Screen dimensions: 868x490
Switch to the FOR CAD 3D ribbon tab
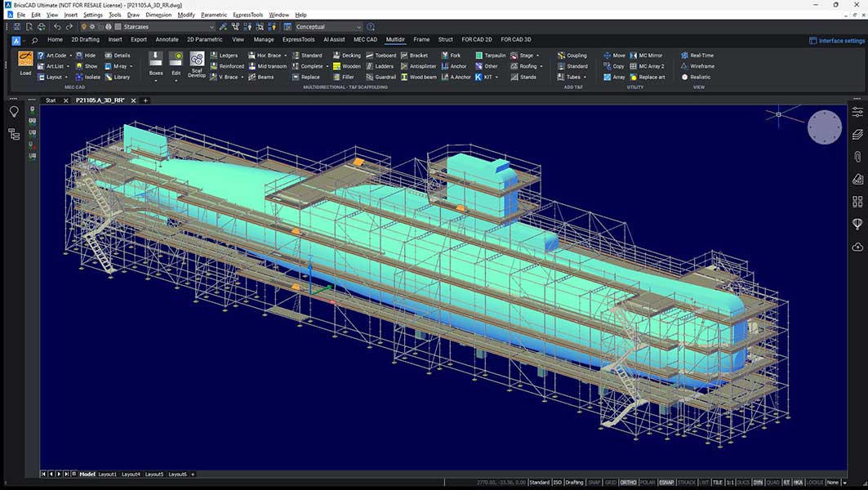tap(514, 39)
